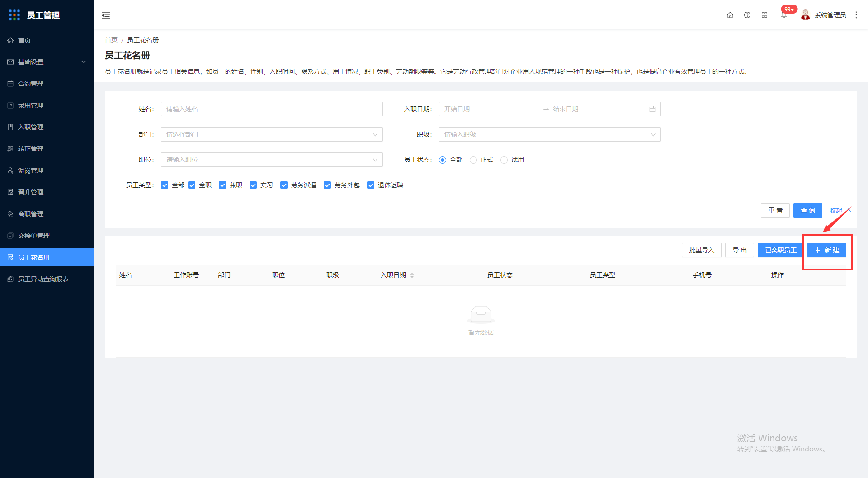The image size is (868, 478).
Task: Click the 重置 reset button
Action: click(775, 210)
